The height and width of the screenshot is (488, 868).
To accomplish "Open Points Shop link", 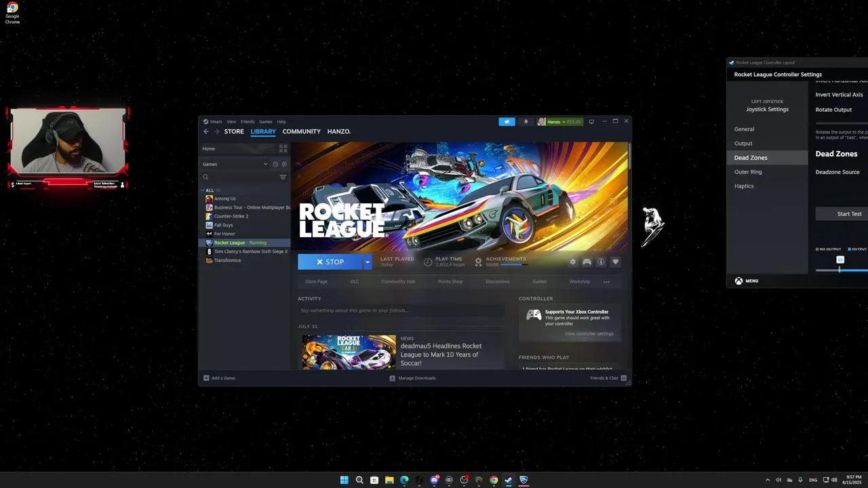I will (450, 281).
